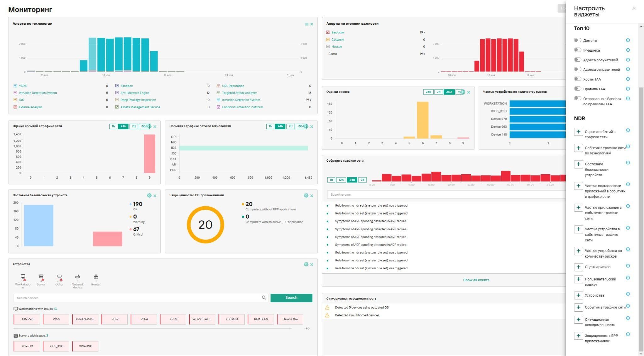This screenshot has height=356, width=644.
Task: Open the Show all events link
Action: 476,280
